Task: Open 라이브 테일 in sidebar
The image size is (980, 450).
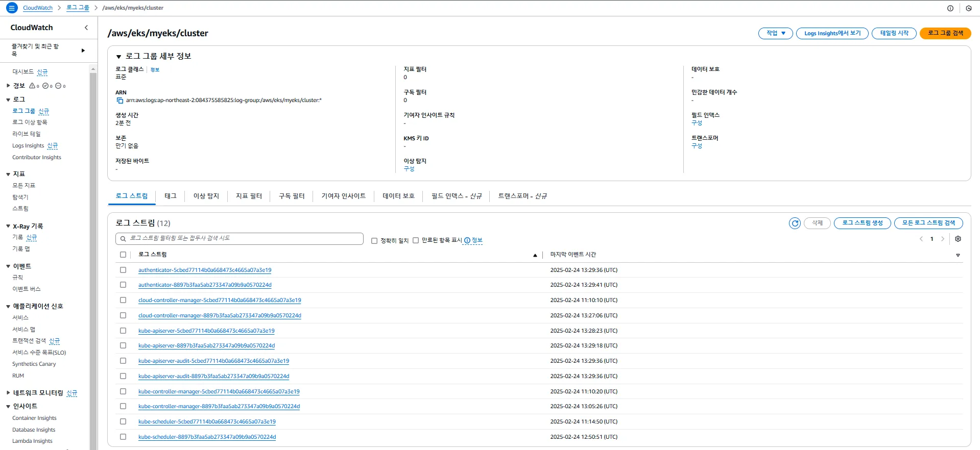Action: [x=27, y=134]
